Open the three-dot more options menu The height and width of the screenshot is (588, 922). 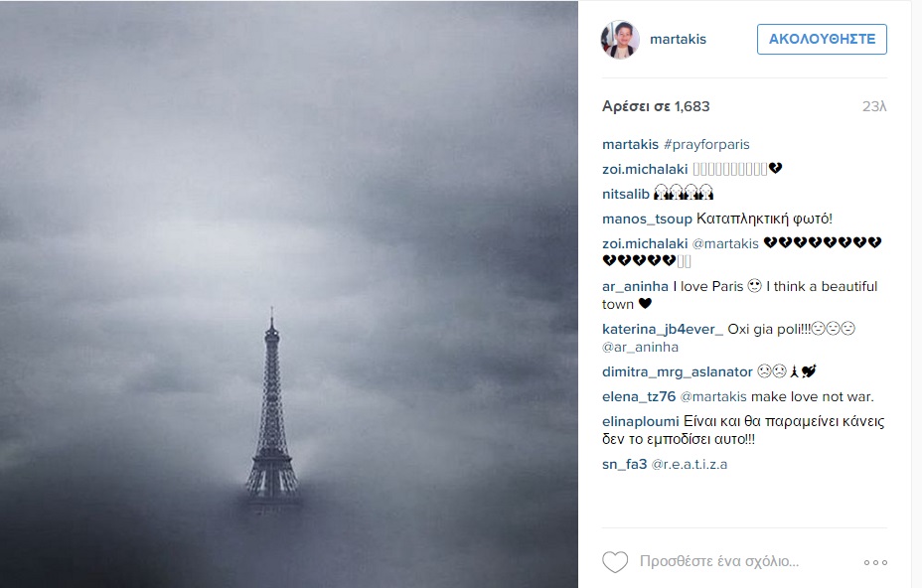(875, 563)
